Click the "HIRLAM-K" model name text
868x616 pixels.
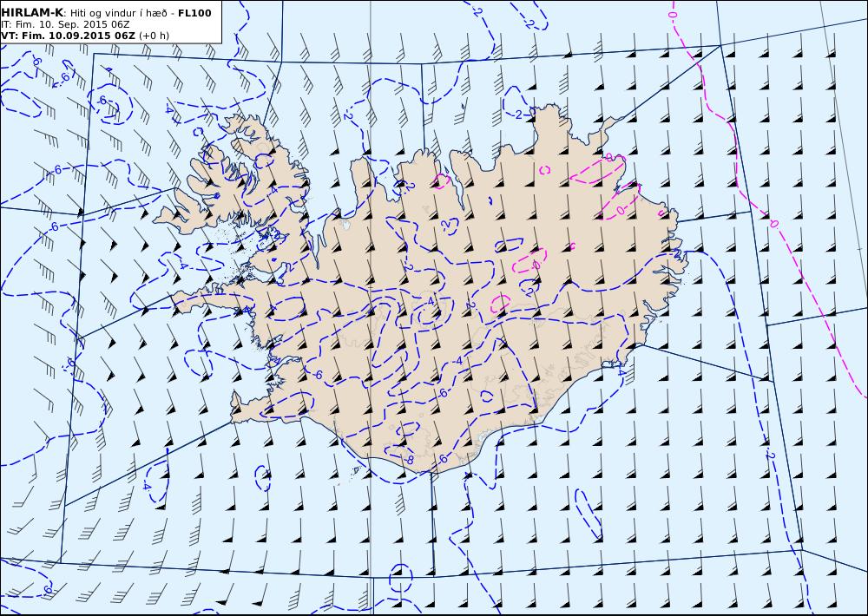coord(32,13)
